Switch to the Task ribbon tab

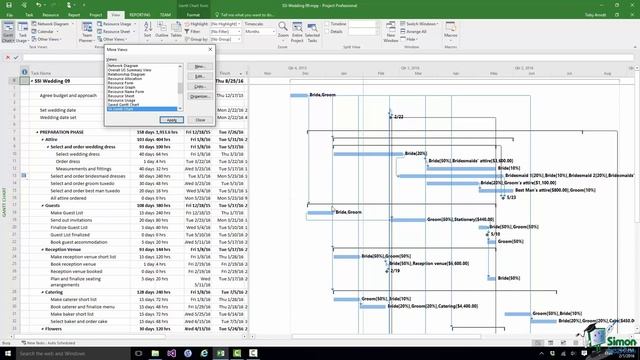(x=29, y=15)
